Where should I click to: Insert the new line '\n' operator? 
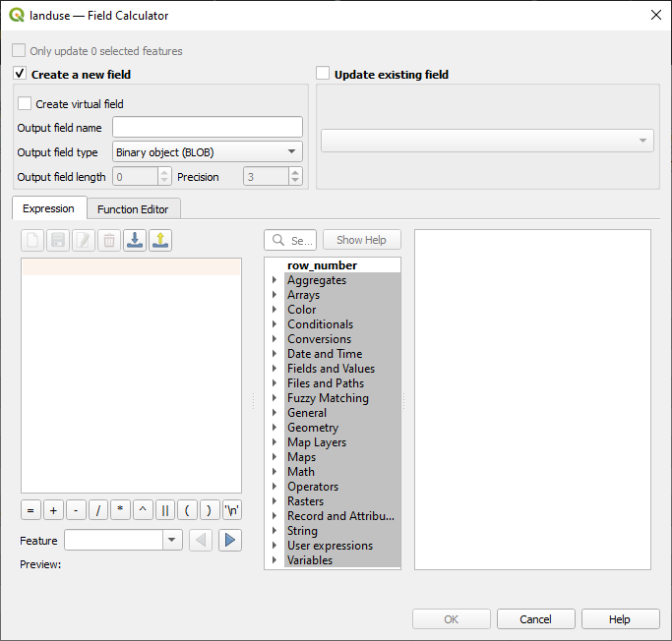pos(232,510)
